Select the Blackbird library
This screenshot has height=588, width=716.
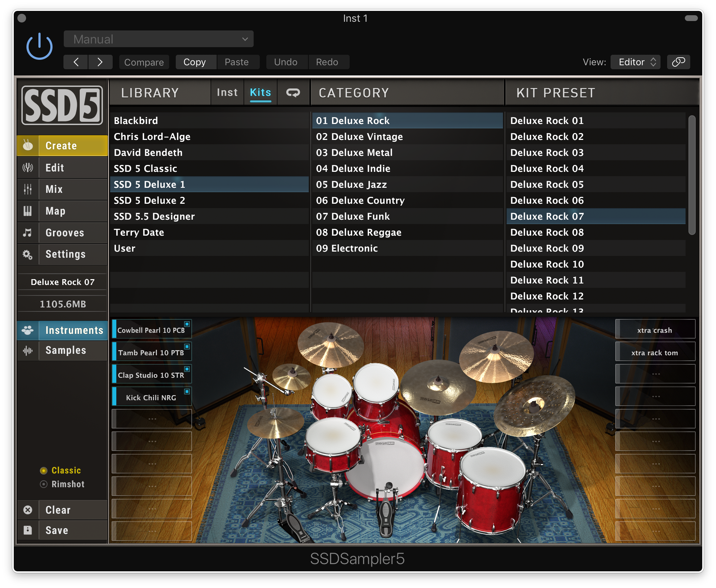coord(209,121)
